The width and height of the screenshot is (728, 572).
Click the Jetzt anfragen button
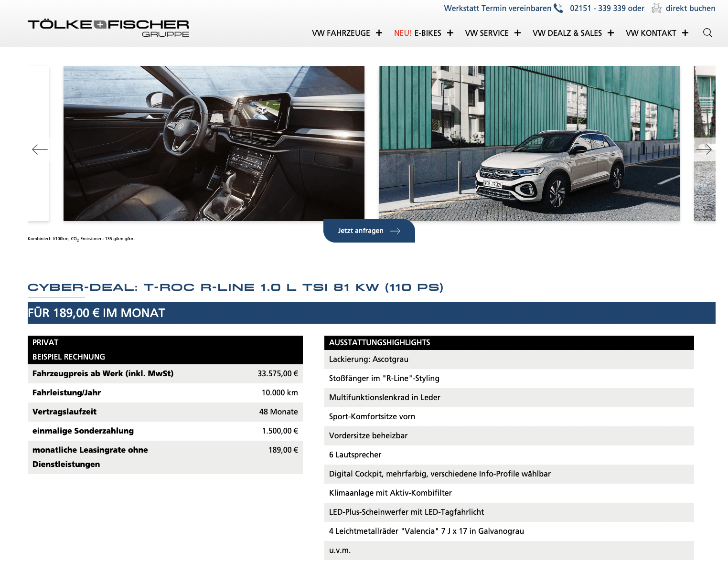(x=369, y=231)
